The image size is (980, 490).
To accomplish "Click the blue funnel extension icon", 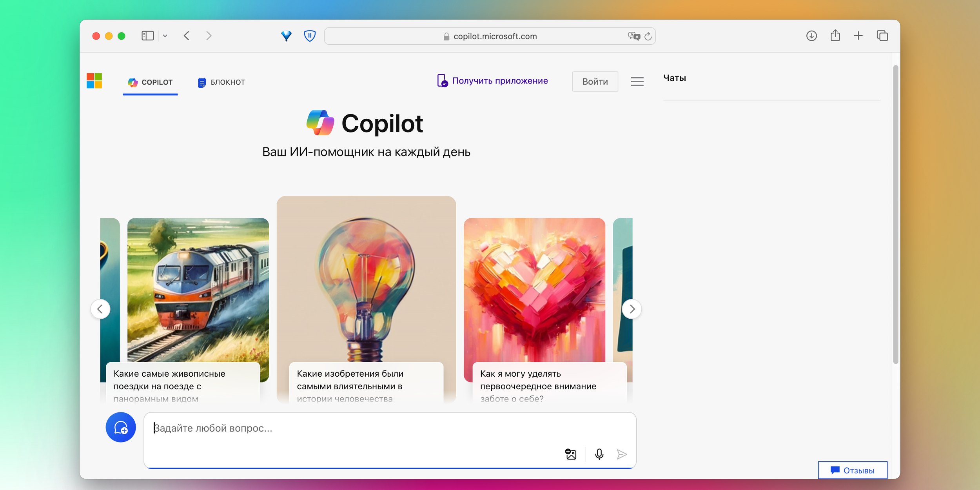I will pos(287,36).
